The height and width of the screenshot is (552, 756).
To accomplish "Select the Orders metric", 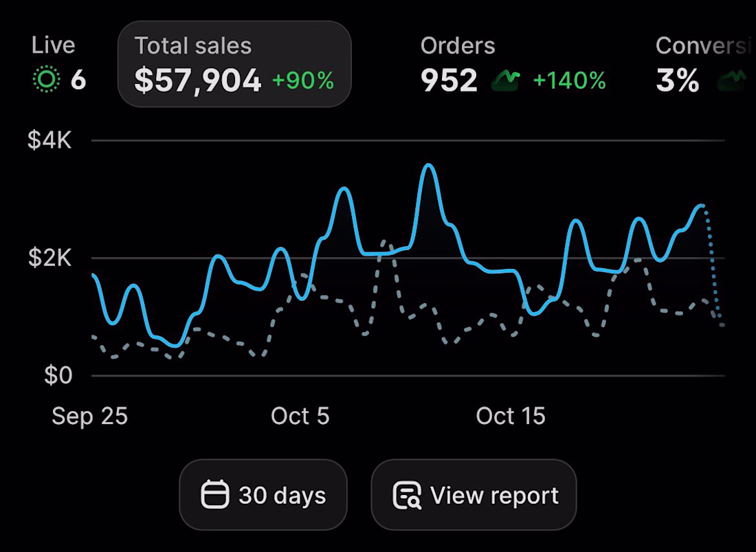I will coord(513,64).
